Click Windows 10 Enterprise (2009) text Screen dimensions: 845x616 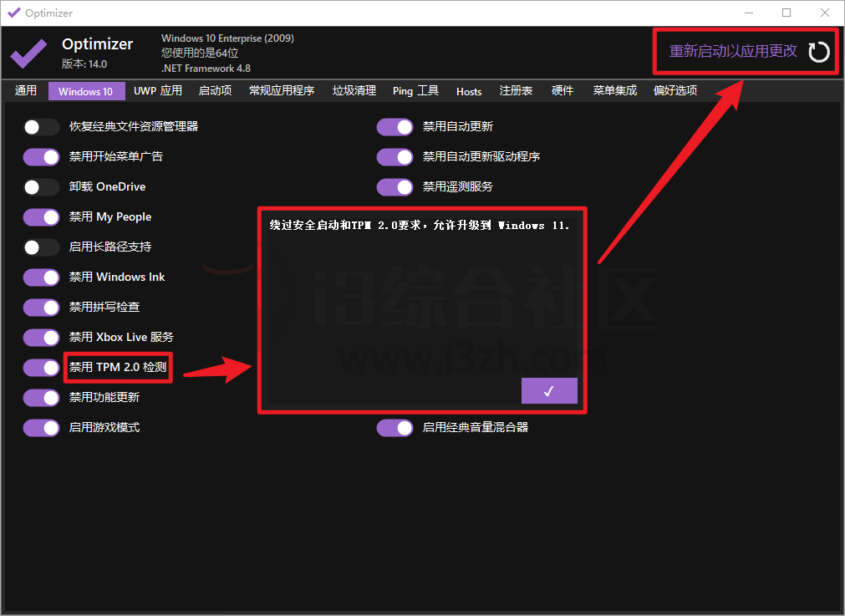click(x=227, y=38)
